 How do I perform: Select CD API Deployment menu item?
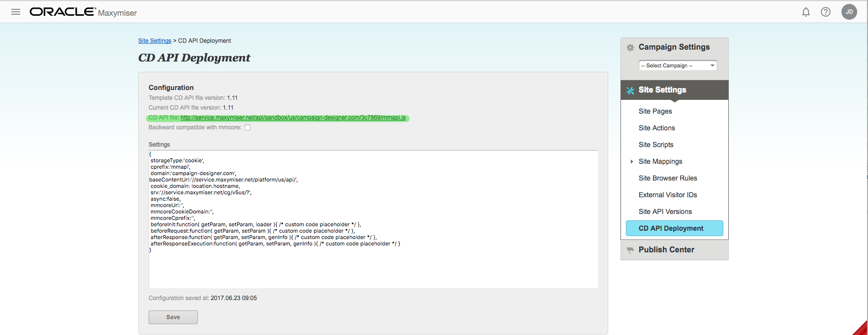tap(674, 228)
